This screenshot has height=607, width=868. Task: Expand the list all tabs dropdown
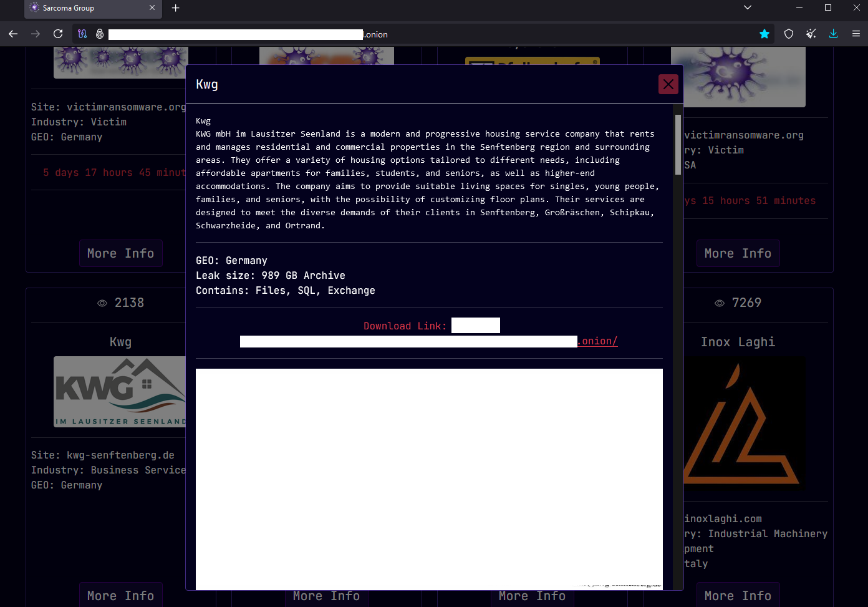[x=748, y=8]
